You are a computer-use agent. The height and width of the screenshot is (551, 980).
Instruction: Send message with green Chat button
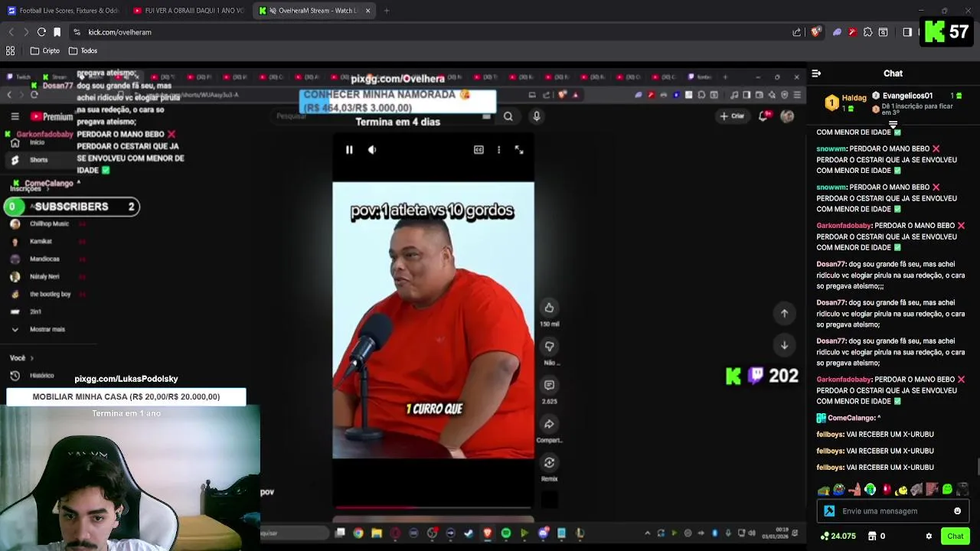[x=955, y=536]
